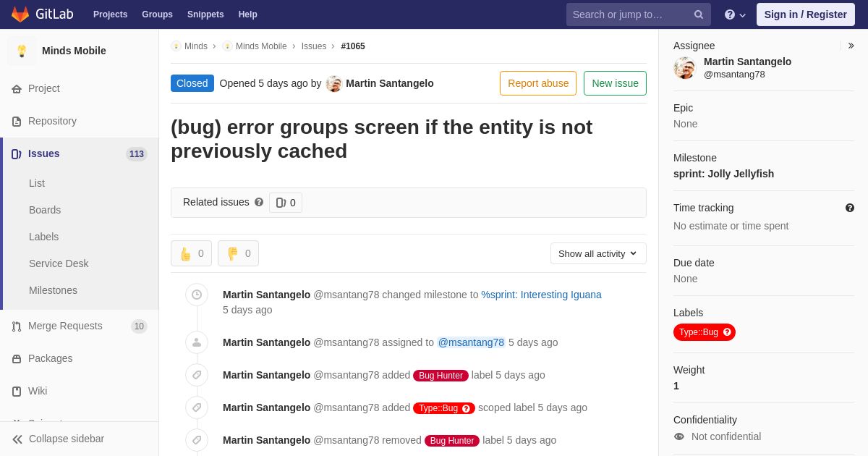Open Help in top navbar
The width and height of the screenshot is (868, 456).
coord(248,14)
